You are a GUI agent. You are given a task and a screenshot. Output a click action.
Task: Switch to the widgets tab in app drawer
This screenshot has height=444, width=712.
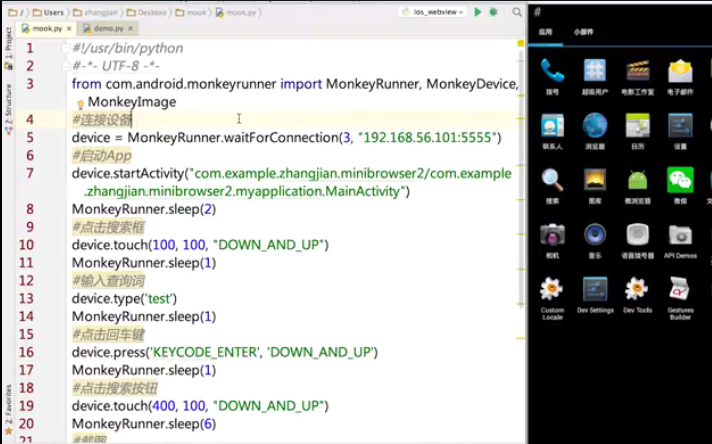pyautogui.click(x=583, y=32)
